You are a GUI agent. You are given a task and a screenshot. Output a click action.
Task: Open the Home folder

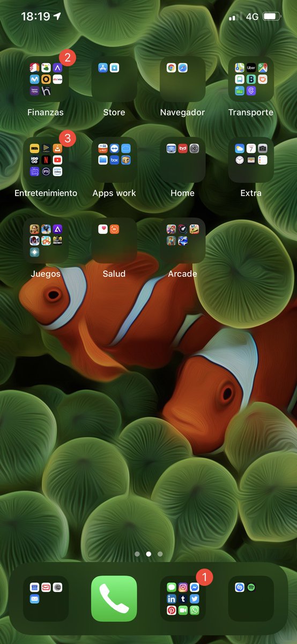[182, 160]
